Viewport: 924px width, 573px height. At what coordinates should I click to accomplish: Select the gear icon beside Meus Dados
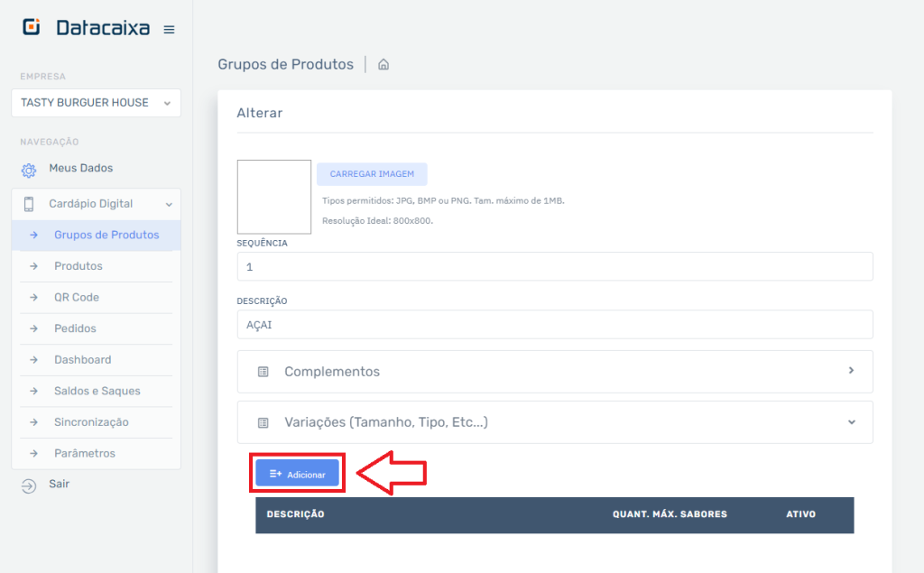tap(27, 168)
